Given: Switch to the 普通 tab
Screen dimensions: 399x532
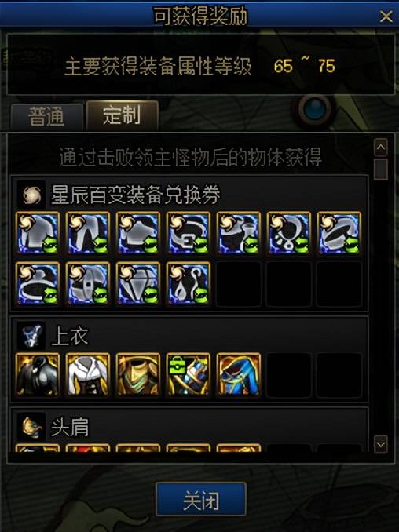Looking at the screenshot, I should coord(47,116).
